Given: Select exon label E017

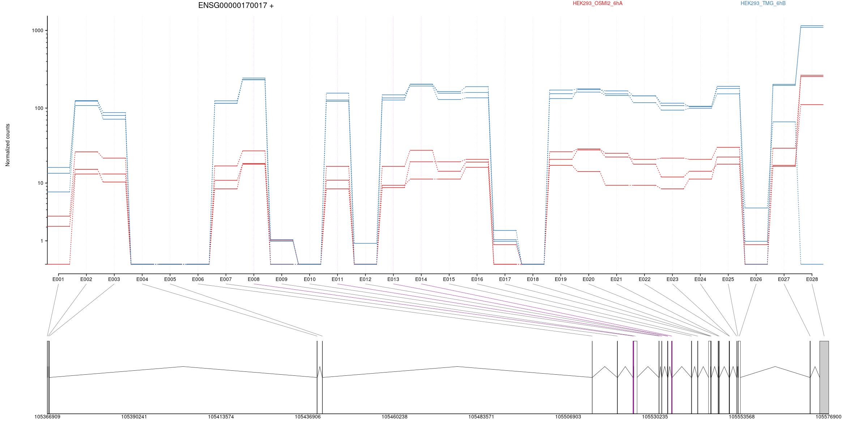Looking at the screenshot, I should 505,279.
